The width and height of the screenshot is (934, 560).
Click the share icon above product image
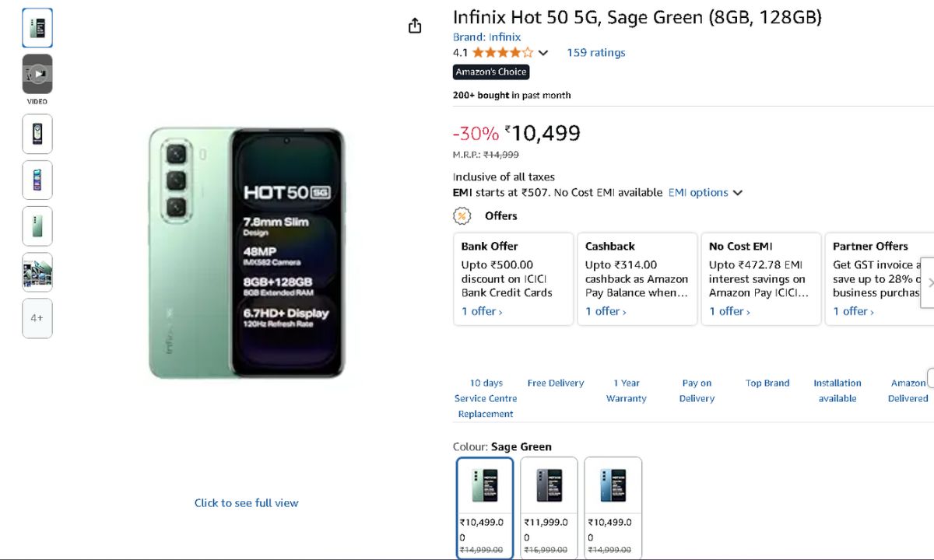(x=415, y=26)
